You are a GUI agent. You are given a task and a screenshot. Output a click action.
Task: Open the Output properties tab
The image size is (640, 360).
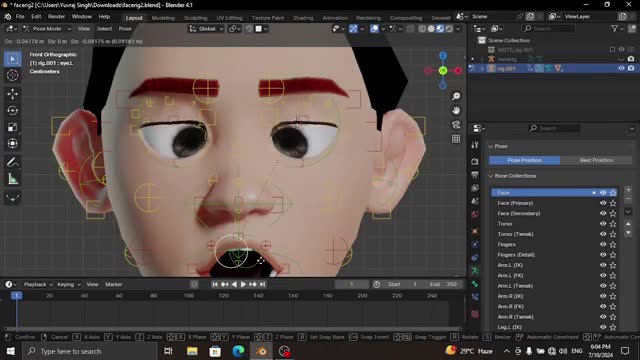[x=475, y=175]
